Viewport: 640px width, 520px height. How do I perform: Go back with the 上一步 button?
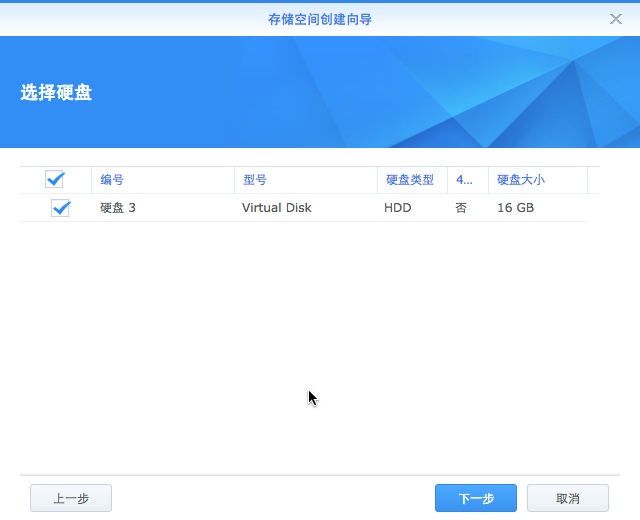(x=71, y=498)
